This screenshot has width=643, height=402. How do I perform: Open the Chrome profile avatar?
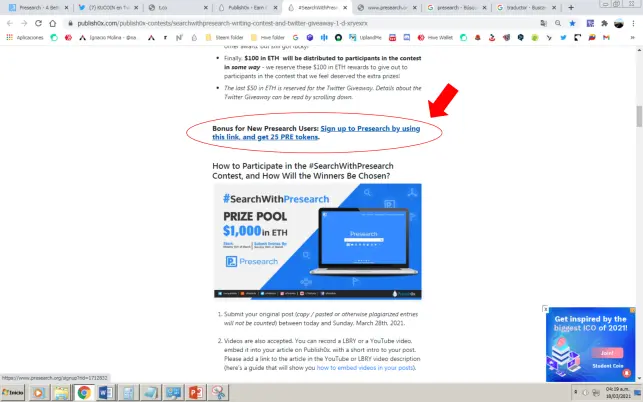619,23
